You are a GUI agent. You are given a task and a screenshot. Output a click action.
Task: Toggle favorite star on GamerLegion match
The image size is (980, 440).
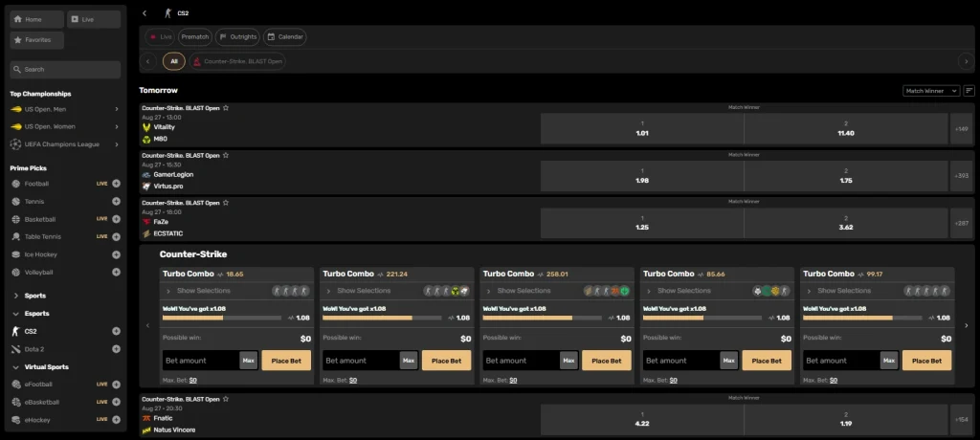click(x=226, y=155)
